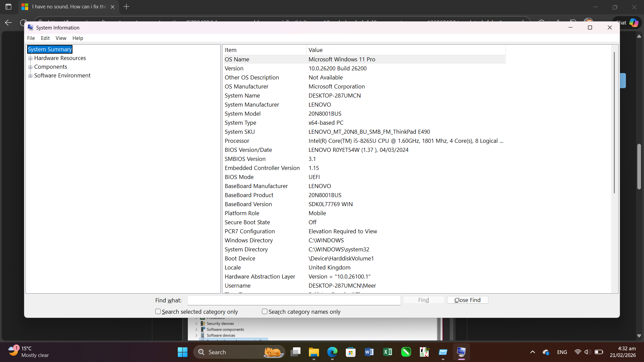Image resolution: width=644 pixels, height=362 pixels.
Task: Go back in the Edge browser
Action: point(8,23)
